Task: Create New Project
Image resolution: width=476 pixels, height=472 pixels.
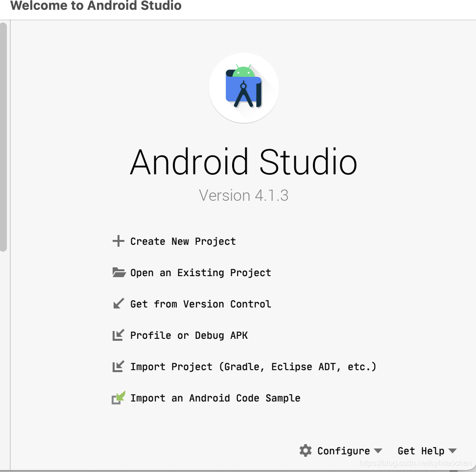Action: (183, 241)
